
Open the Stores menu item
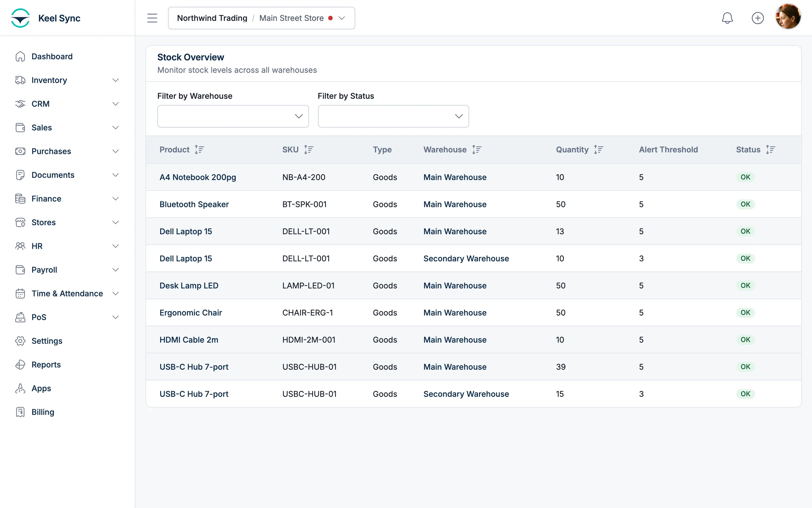point(67,222)
